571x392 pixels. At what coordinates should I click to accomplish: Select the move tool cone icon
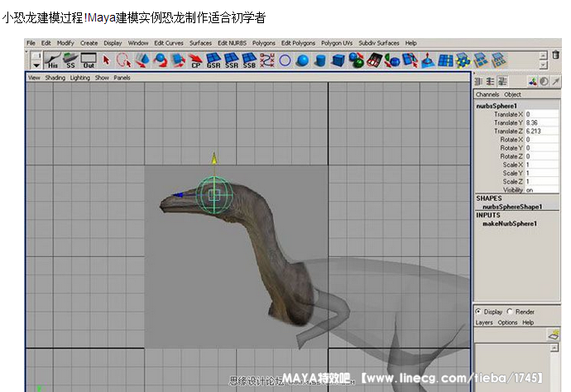(x=142, y=60)
